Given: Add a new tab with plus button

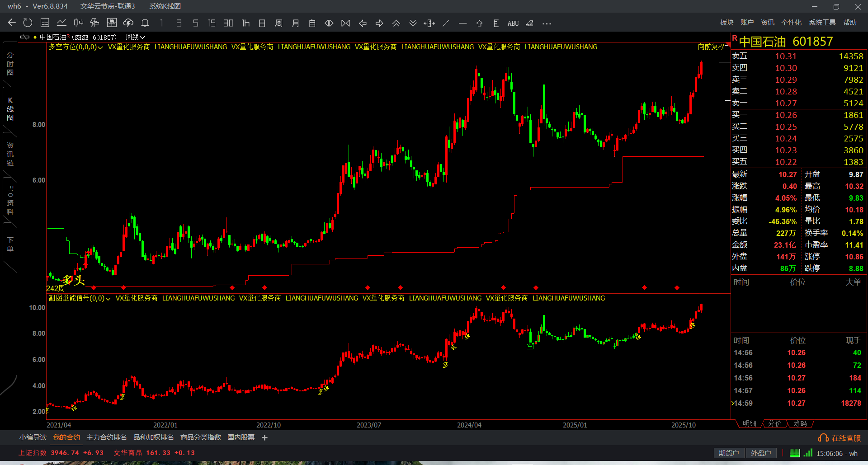Looking at the screenshot, I should coord(264,437).
